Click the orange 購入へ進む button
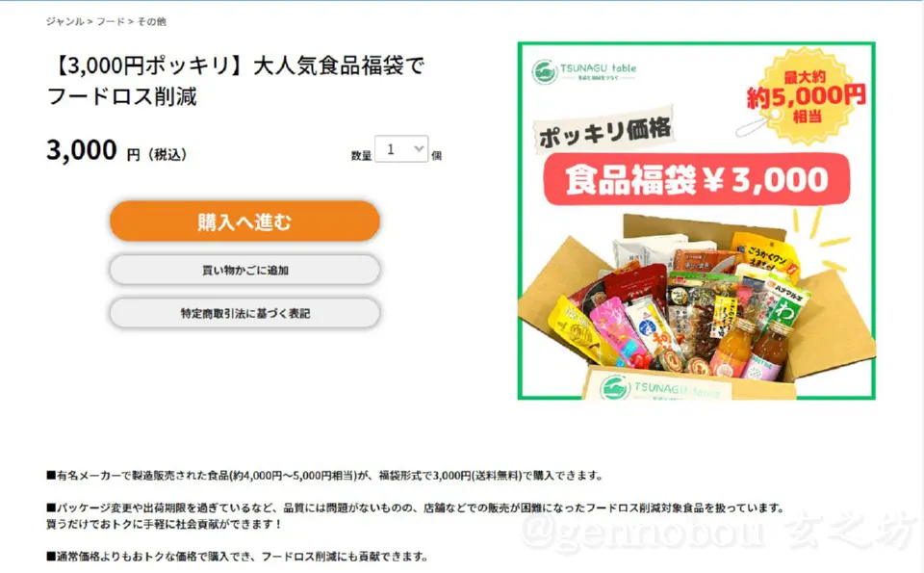The height and width of the screenshot is (573, 924). 244,221
